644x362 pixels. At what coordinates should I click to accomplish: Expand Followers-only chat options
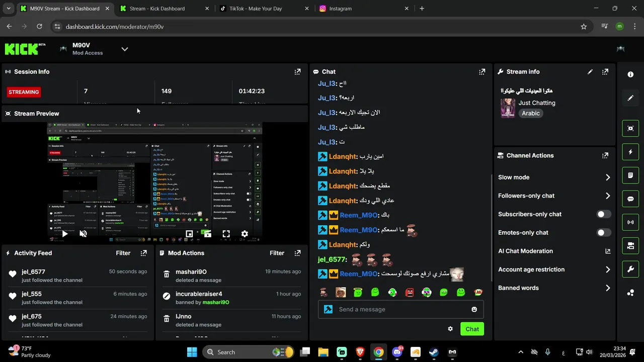pos(554,196)
